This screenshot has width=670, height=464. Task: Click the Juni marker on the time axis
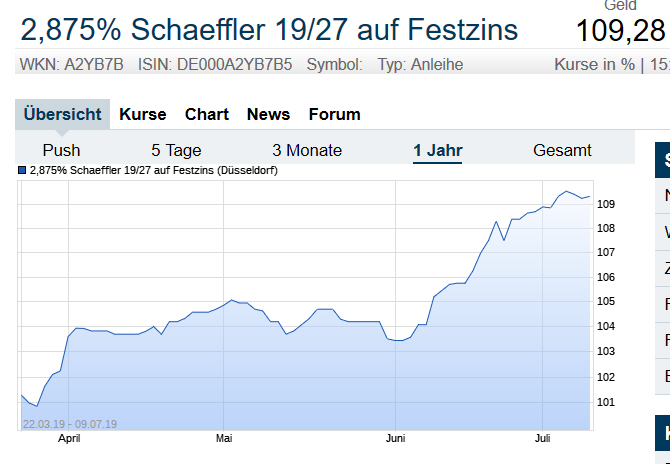point(395,438)
